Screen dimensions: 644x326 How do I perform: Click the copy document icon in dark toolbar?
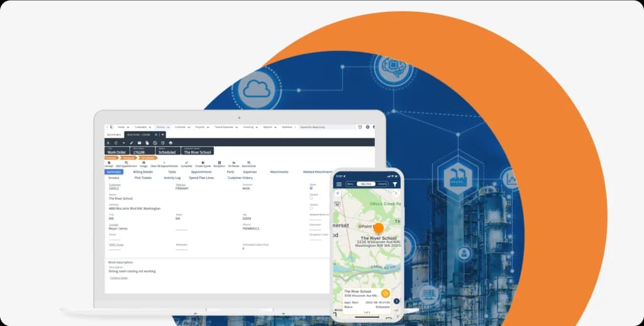(147, 143)
